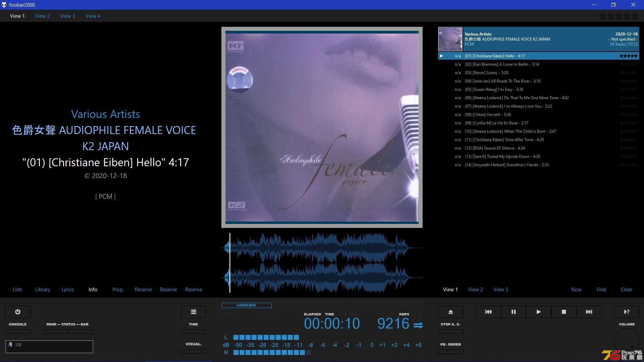Switch to the View 3 tab at top
This screenshot has height=362, width=644.
coord(68,16)
